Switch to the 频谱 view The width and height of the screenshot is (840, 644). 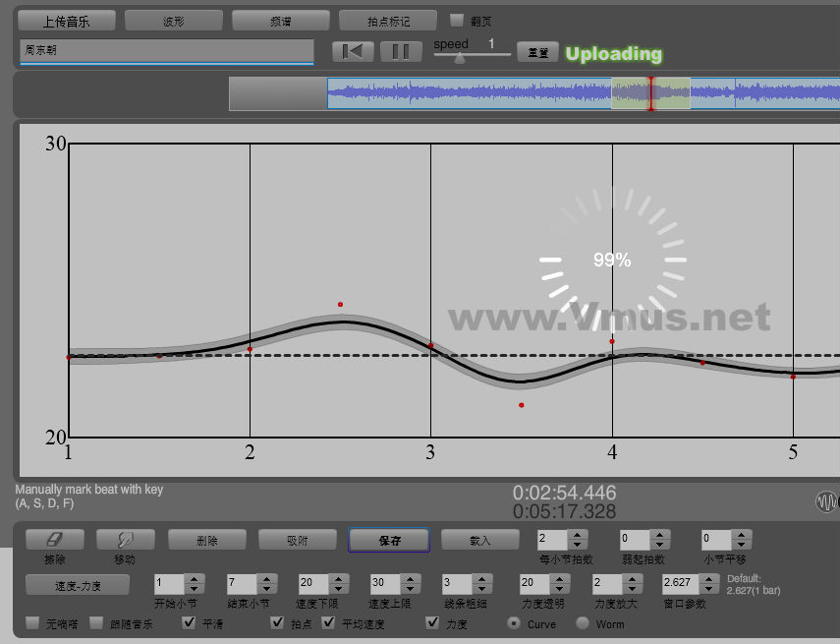[281, 21]
